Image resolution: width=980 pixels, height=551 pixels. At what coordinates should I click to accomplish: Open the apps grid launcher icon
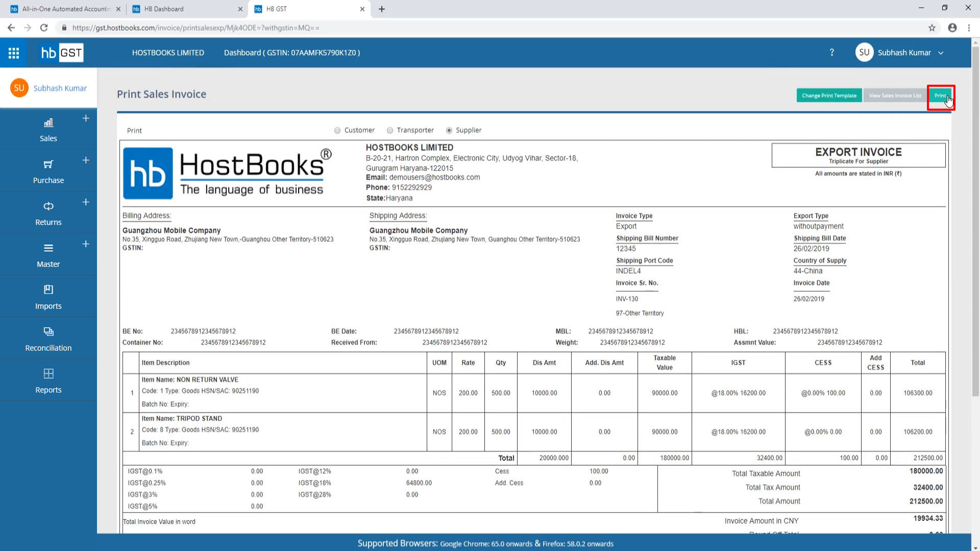coord(14,53)
